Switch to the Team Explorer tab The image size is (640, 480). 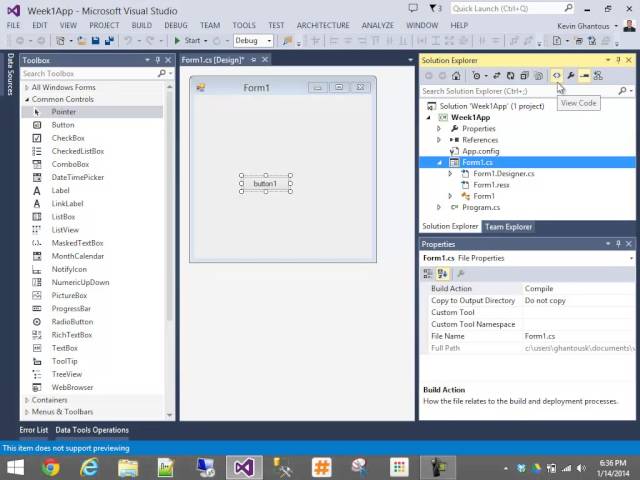pyautogui.click(x=508, y=227)
